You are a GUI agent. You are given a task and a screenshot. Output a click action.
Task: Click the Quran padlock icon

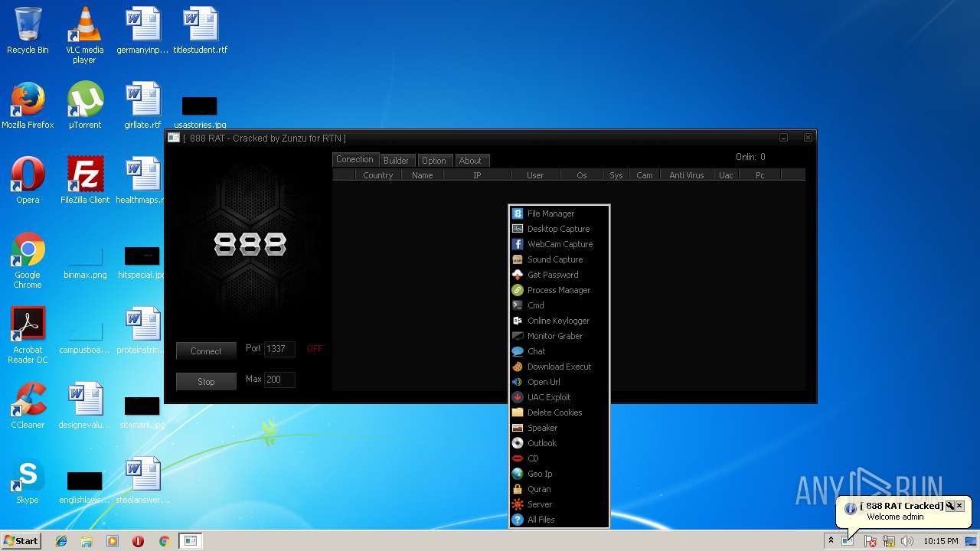pos(518,489)
